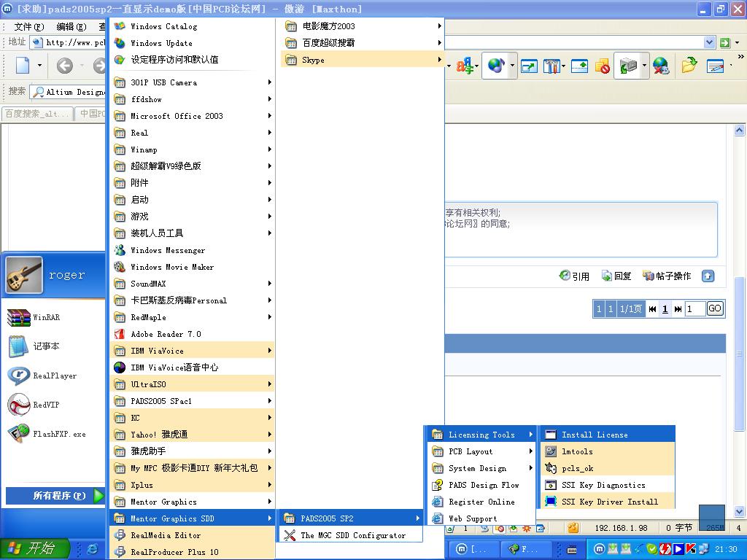Expand Mentor Graphics SDD program group
The width and height of the screenshot is (747, 560).
(193, 518)
